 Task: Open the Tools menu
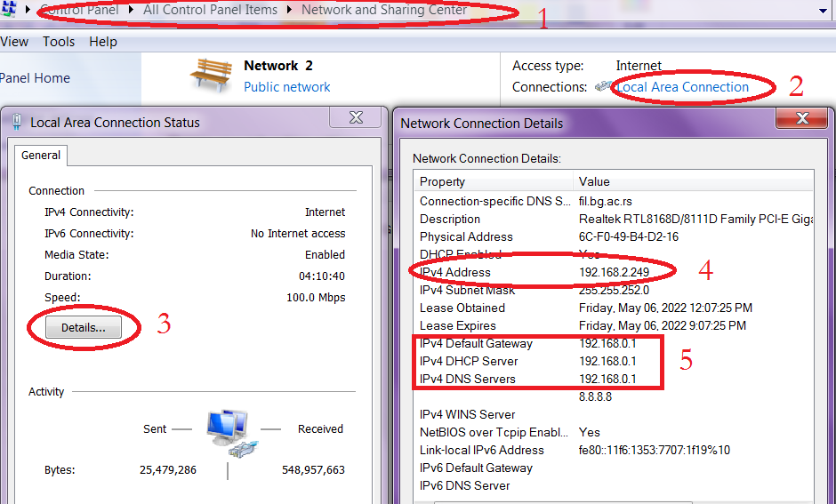point(59,42)
